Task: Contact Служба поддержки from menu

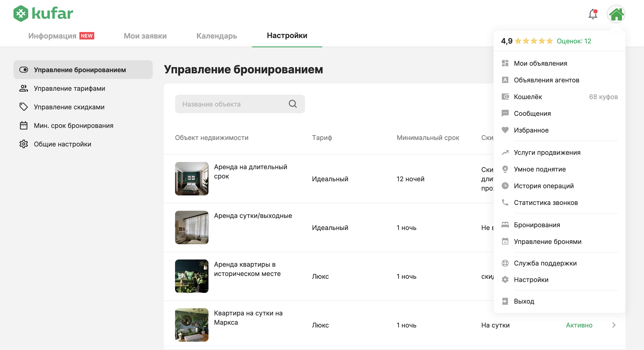Action: 559,263
